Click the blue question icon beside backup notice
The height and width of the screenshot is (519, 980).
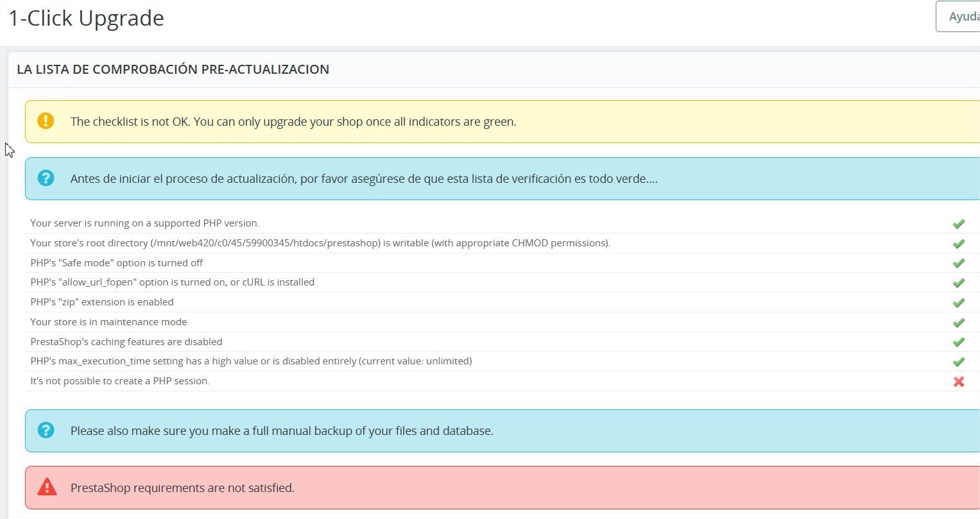pos(46,430)
